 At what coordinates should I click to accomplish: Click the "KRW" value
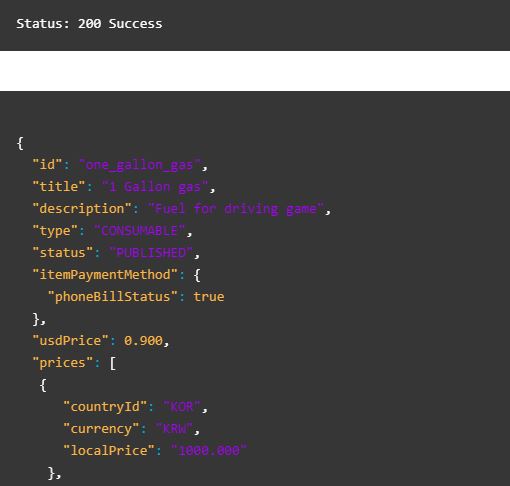[174, 429]
